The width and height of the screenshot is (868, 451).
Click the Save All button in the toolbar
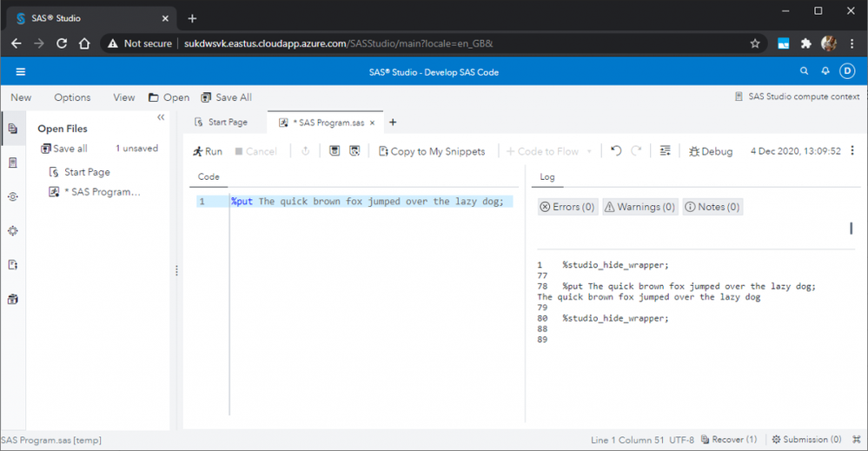point(226,97)
